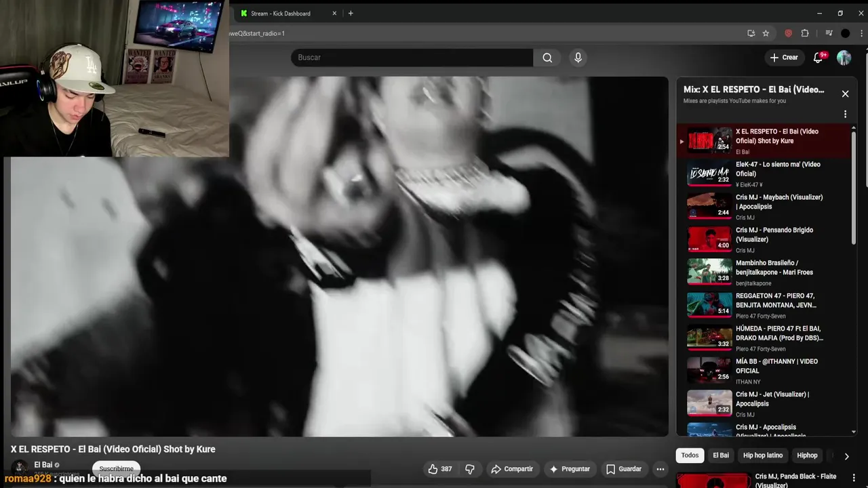This screenshot has width=868, height=488.
Task: Click the Mix: X EL RESPETO playlist heading
Action: click(x=753, y=89)
